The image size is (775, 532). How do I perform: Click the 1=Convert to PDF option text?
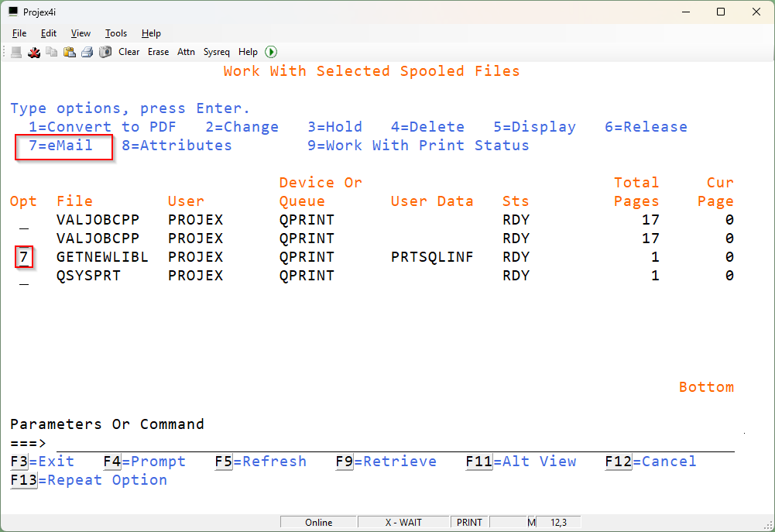102,127
